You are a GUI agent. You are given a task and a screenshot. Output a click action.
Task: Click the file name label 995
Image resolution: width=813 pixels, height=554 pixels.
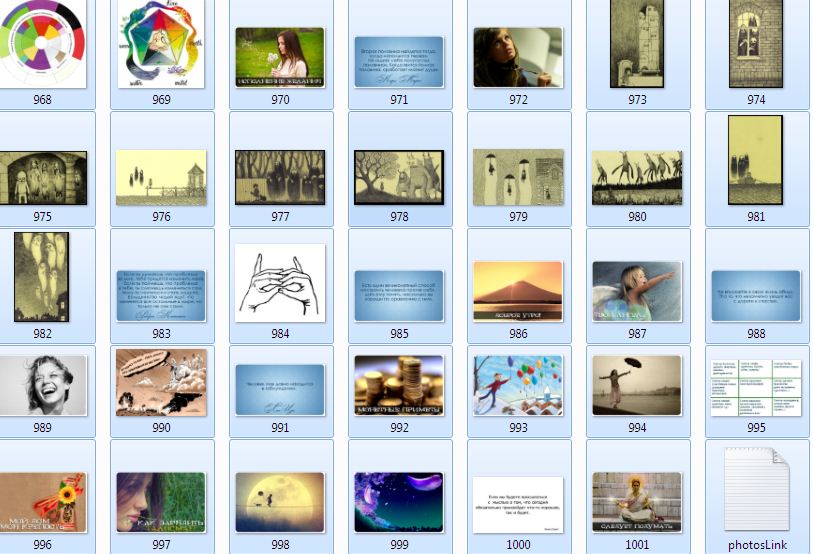(756, 427)
